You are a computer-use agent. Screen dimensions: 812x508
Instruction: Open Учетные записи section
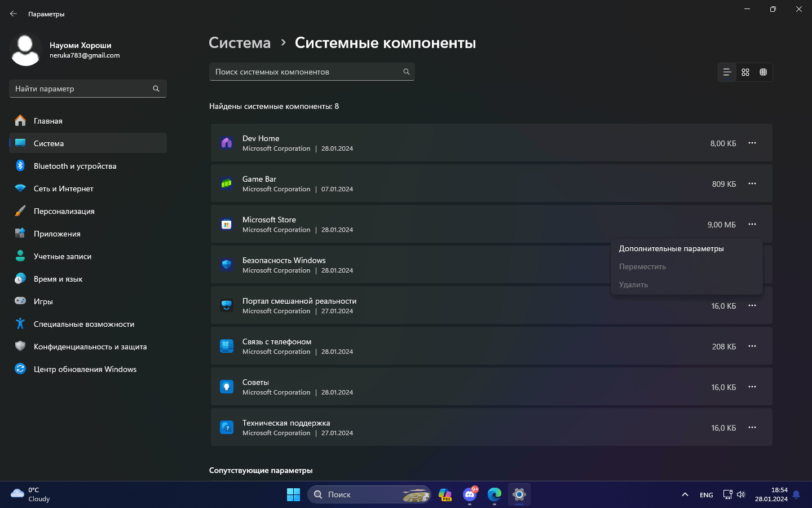[x=88, y=256]
